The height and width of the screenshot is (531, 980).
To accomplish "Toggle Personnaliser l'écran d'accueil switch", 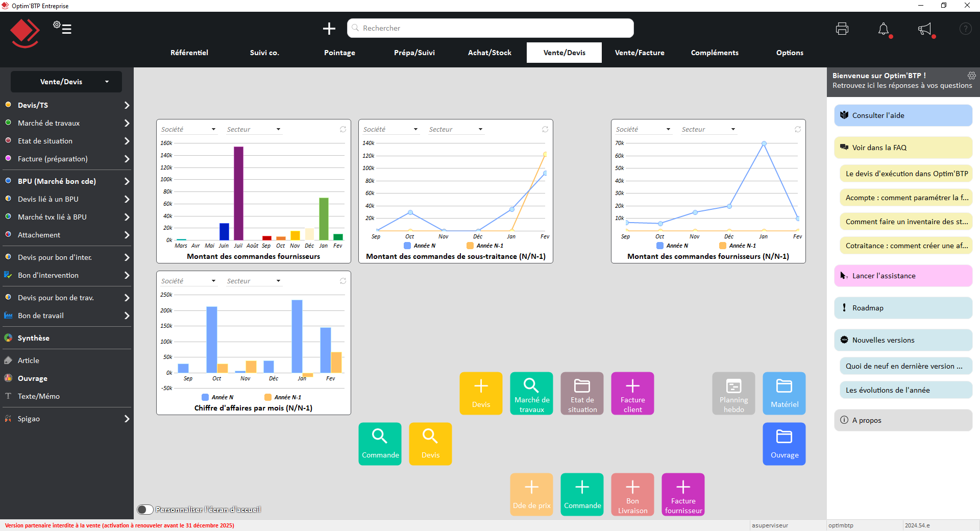I will pyautogui.click(x=145, y=510).
